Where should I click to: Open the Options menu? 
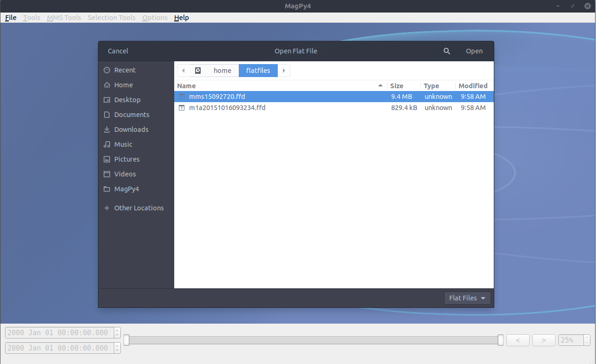click(155, 18)
